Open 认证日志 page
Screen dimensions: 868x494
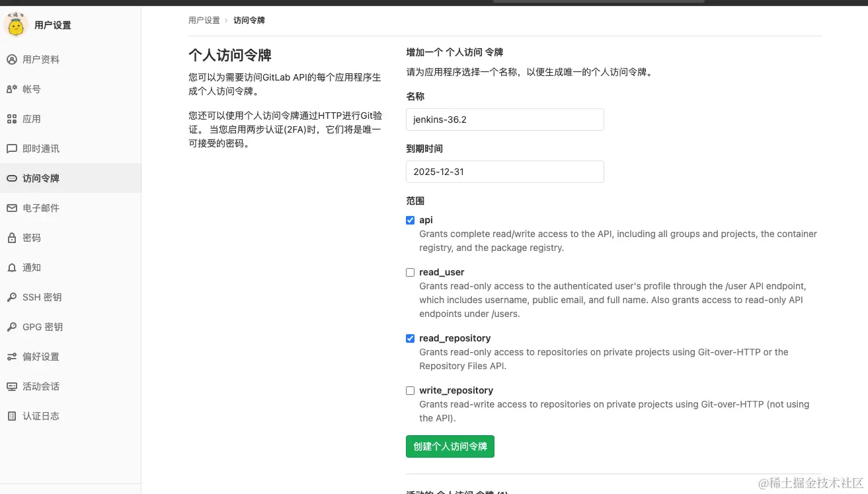click(70, 416)
